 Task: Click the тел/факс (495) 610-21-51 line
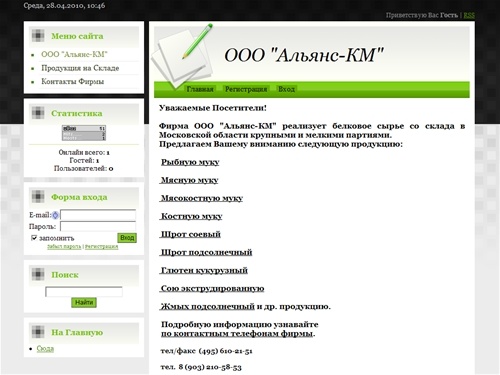point(206,351)
